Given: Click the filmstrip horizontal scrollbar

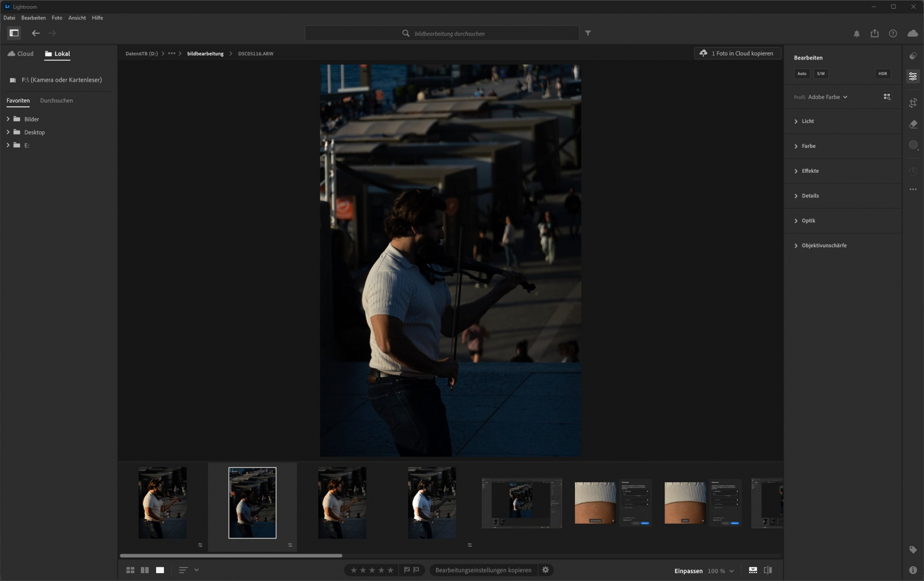Looking at the screenshot, I should 231,556.
